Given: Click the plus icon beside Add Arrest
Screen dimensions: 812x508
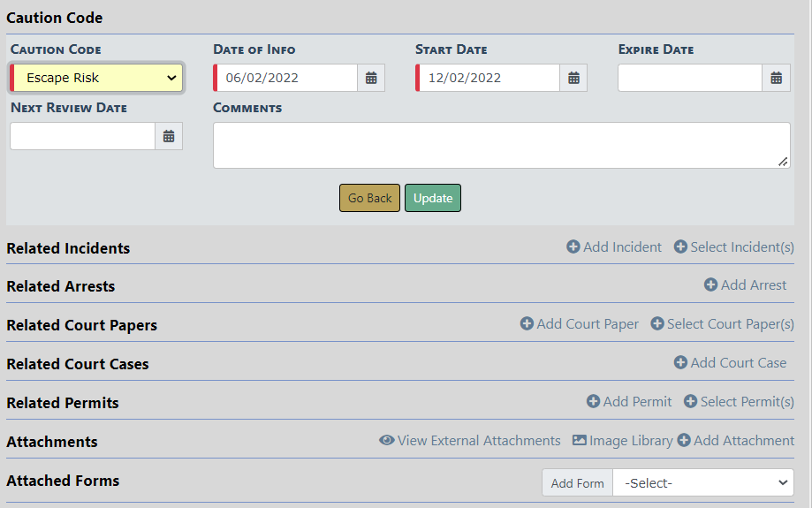Looking at the screenshot, I should 710,285.
